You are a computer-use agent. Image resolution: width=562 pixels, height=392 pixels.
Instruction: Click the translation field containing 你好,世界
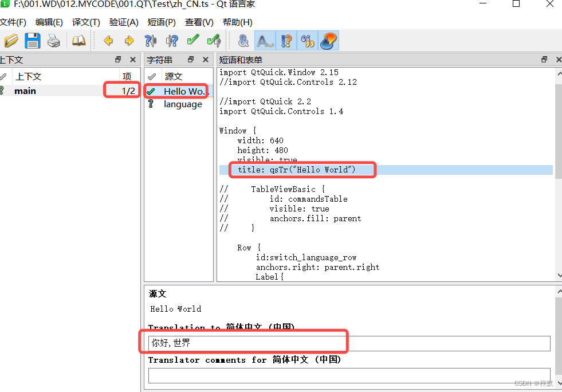coord(349,343)
